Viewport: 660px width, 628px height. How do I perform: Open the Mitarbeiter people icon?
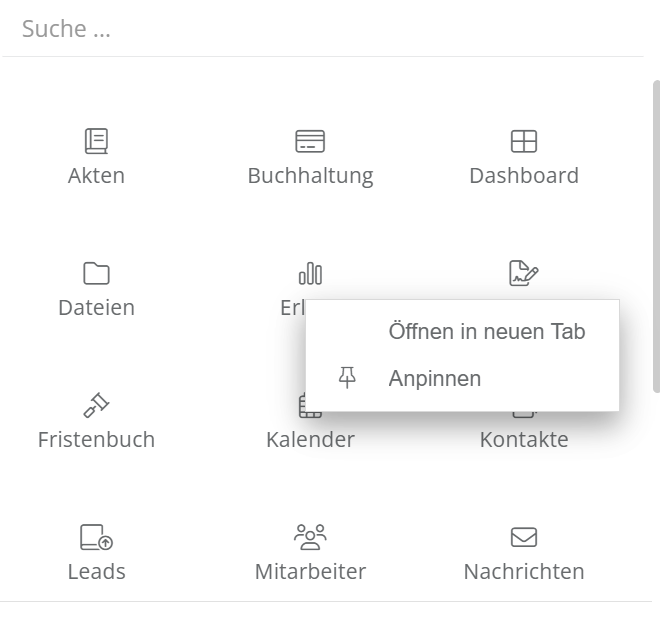point(310,537)
